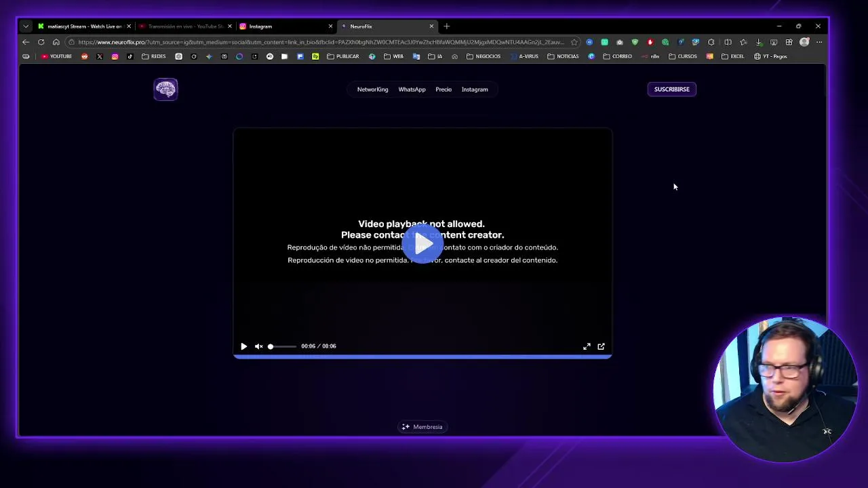Viewport: 868px width, 488px height.
Task: Expand the EXCEL bookmark folder
Action: [733, 56]
